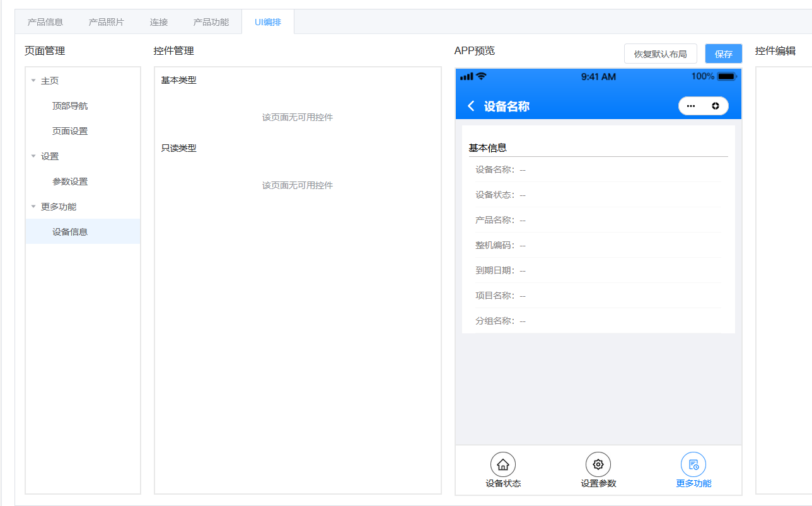Screen dimensions: 812x506
Task: Click the 恢复默认布局 button
Action: [x=661, y=54]
